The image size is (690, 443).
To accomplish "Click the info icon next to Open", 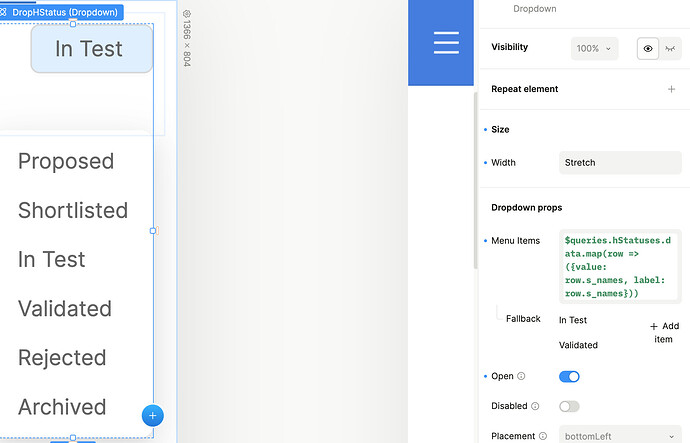I will click(521, 376).
